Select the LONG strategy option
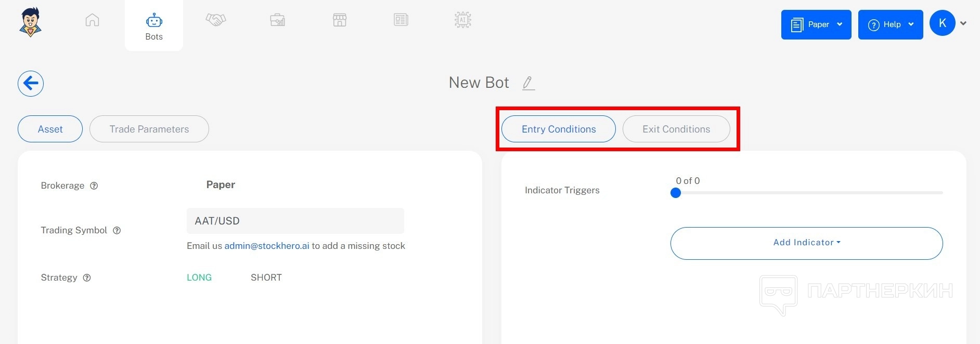This screenshot has width=980, height=344. point(199,277)
